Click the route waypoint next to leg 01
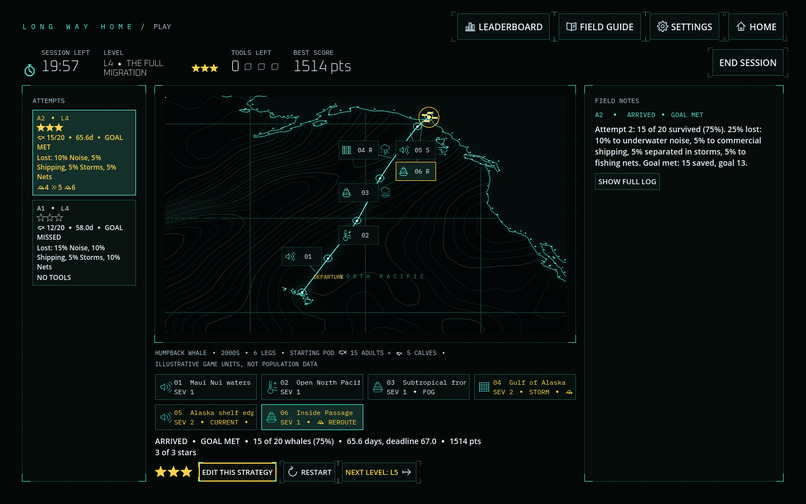This screenshot has height=504, width=806. [328, 258]
